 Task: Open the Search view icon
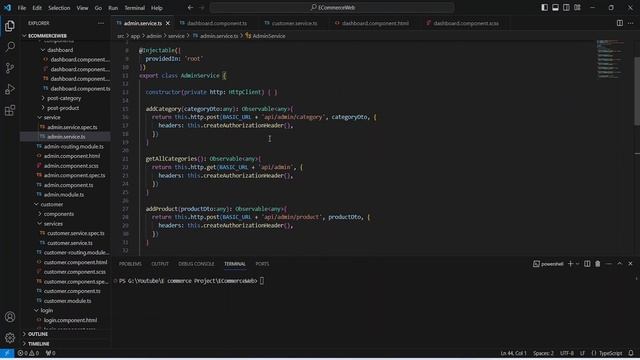point(10,47)
